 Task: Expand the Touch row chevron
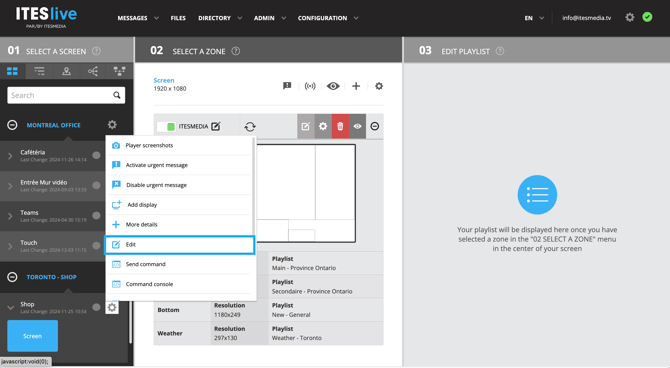[10, 246]
